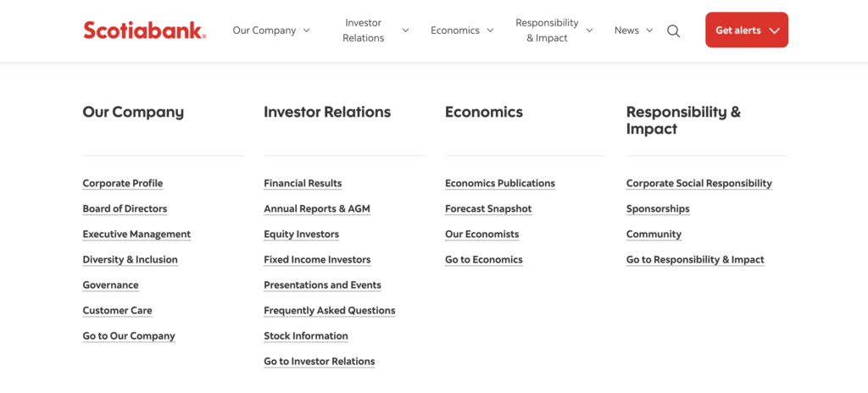
Task: Go to Diversity & Inclusion page
Action: (x=130, y=260)
